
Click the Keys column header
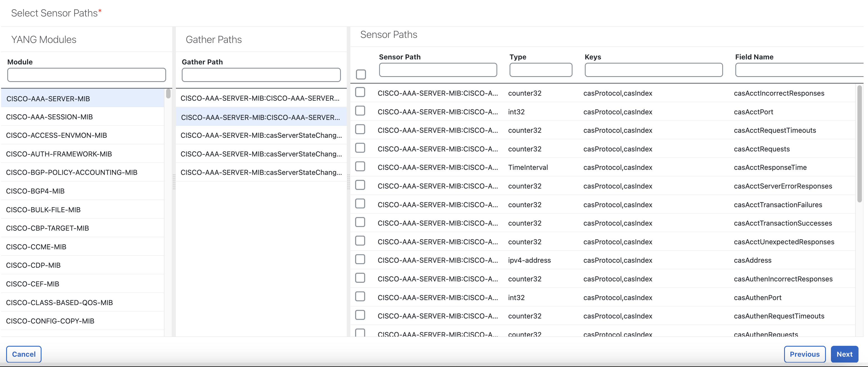tap(593, 57)
